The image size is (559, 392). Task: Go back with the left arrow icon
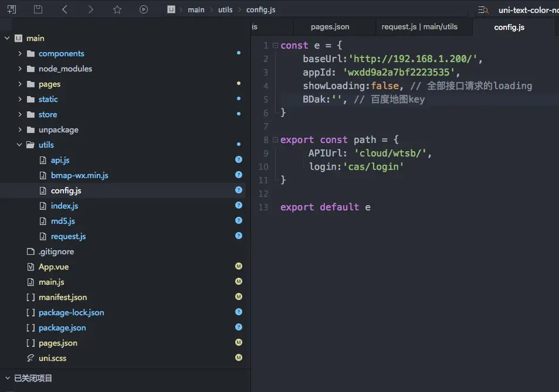point(65,9)
